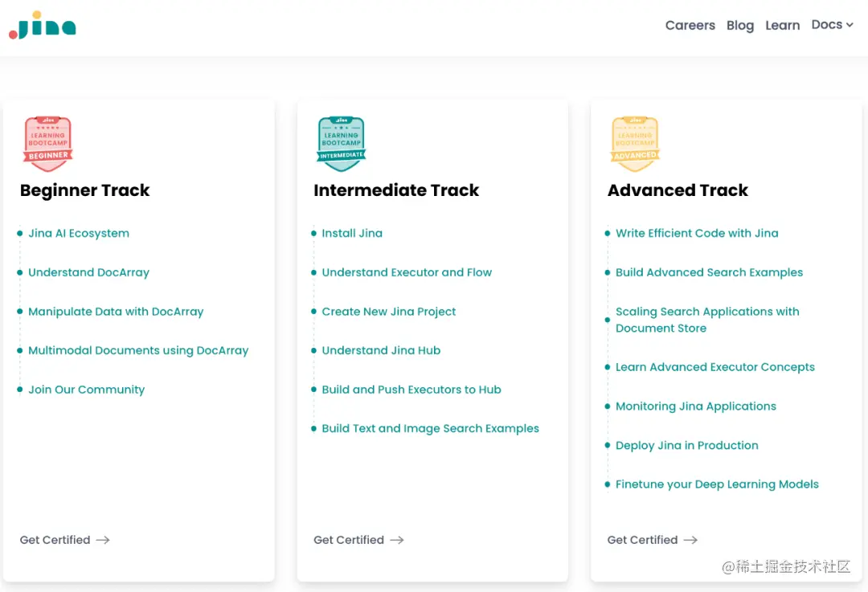The width and height of the screenshot is (868, 592).
Task: Open Create New Jina Project lesson
Action: [389, 312]
